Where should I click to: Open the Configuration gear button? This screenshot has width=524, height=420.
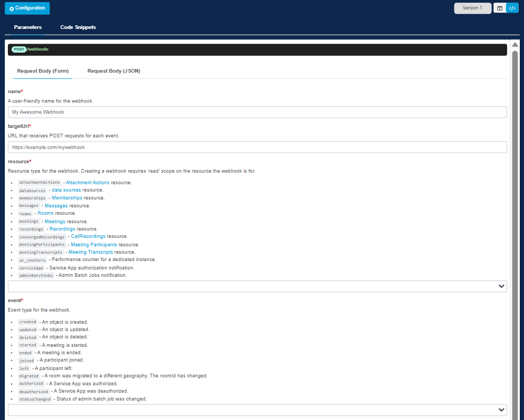(x=27, y=8)
